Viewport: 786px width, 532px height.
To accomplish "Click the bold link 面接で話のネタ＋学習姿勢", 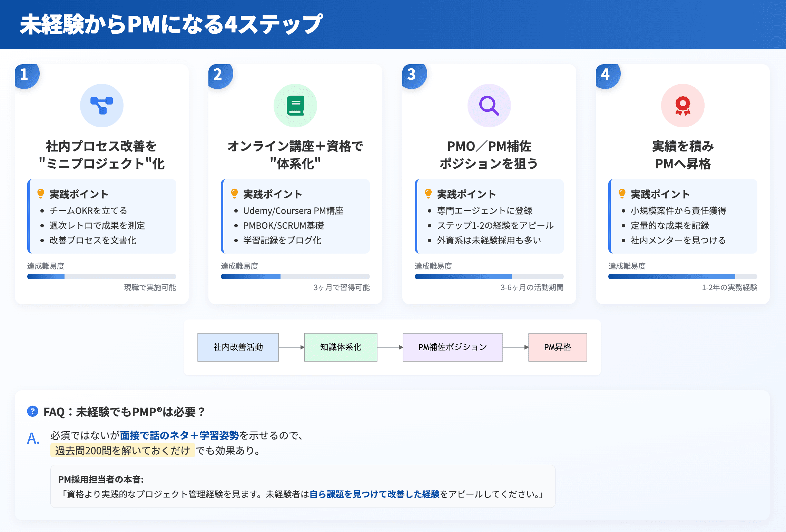I will [179, 435].
